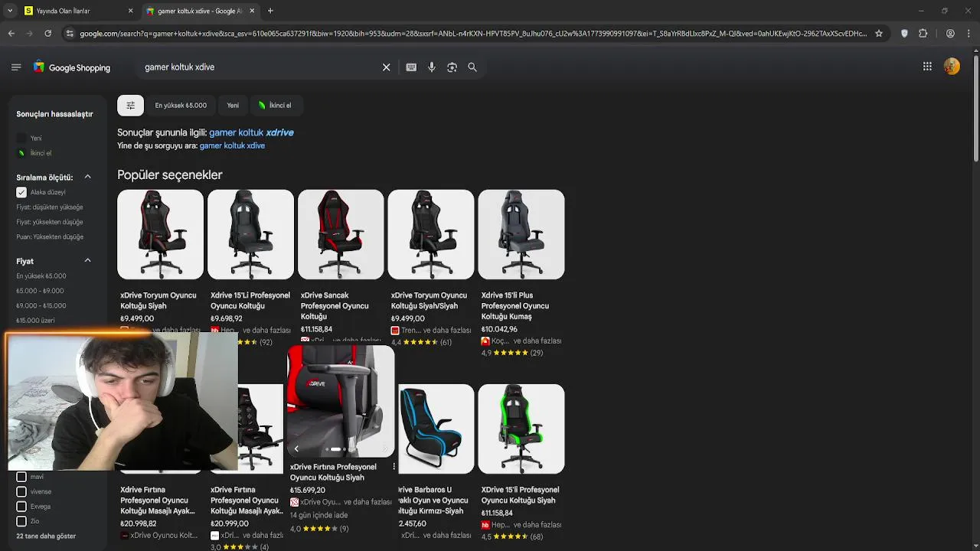
Task: Show previous image of xDrive Fırtına product
Action: click(x=296, y=449)
